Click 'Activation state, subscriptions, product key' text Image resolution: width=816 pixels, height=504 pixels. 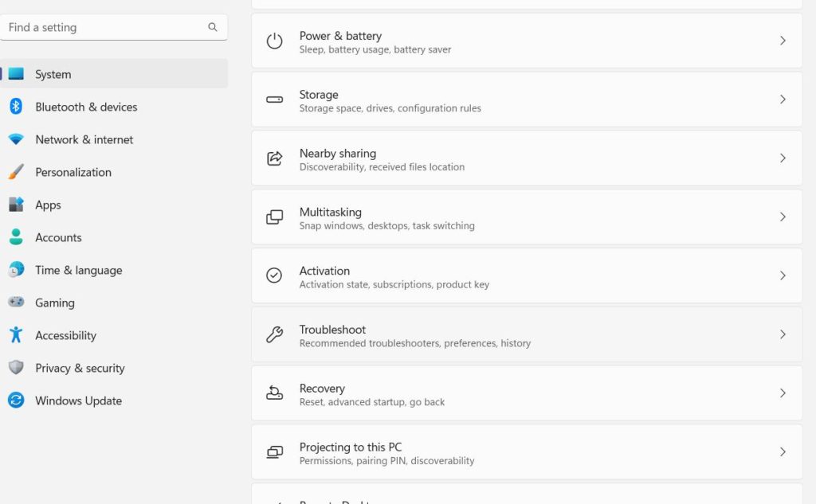[394, 284]
